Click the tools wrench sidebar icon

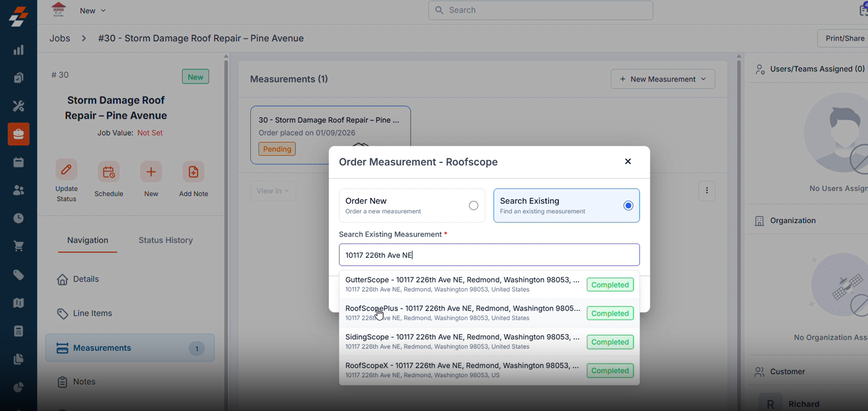point(18,106)
